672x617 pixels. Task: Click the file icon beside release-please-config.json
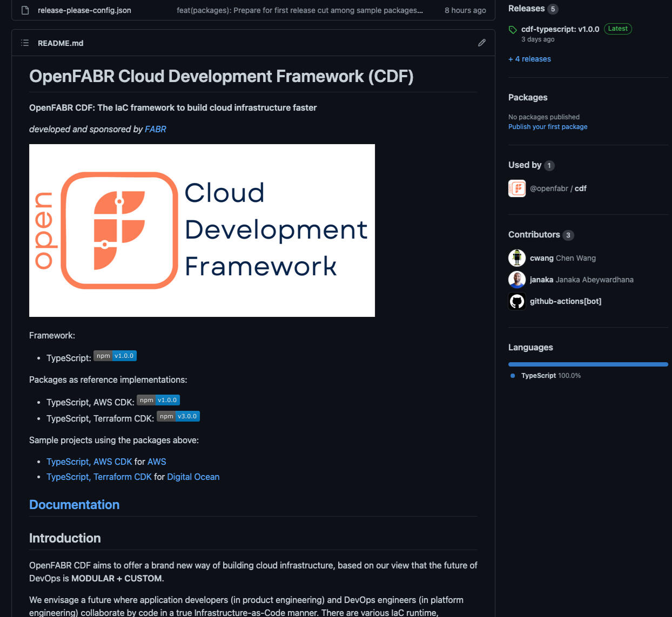(25, 10)
